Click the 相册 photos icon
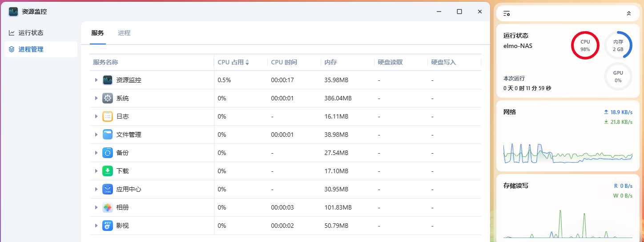This screenshot has width=644, height=242. (x=108, y=207)
